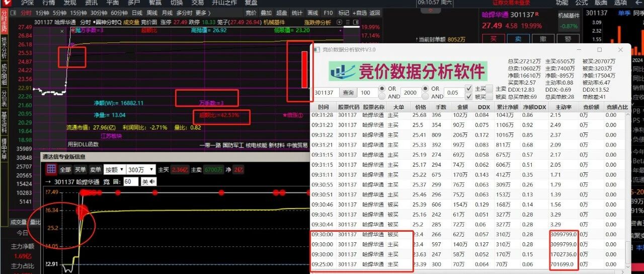The width and height of the screenshot is (644, 274).
Task: Click the side-panel layout icon beside 涨跌停分析
Action: coord(357,22)
